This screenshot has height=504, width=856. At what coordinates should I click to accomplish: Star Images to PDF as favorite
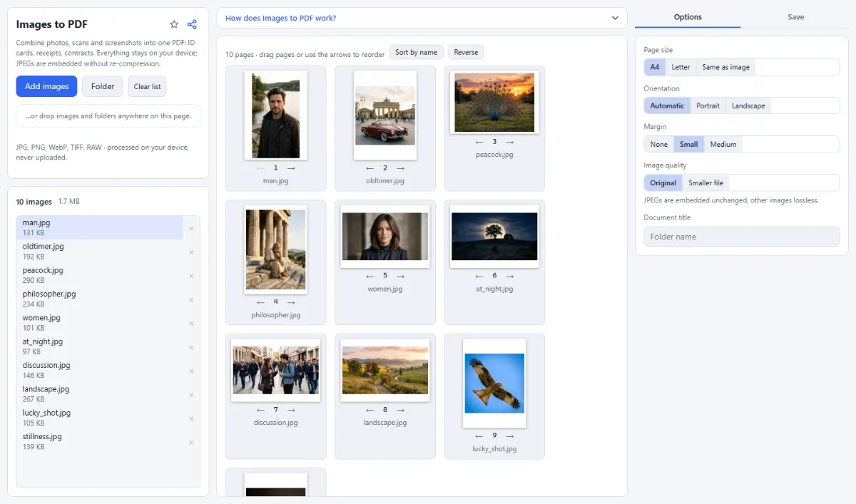coord(175,24)
